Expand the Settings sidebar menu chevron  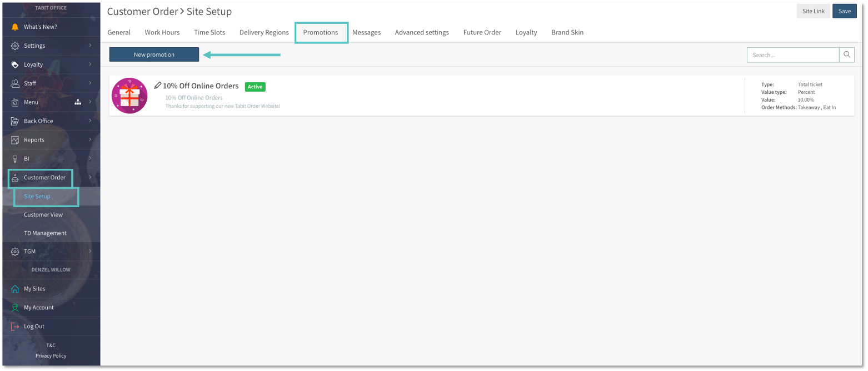90,46
